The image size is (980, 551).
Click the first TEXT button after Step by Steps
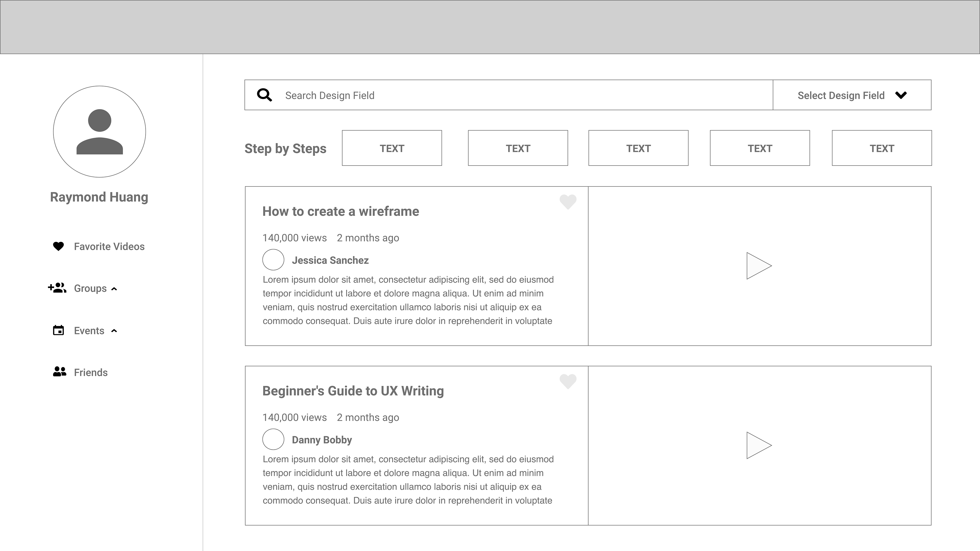click(x=392, y=148)
